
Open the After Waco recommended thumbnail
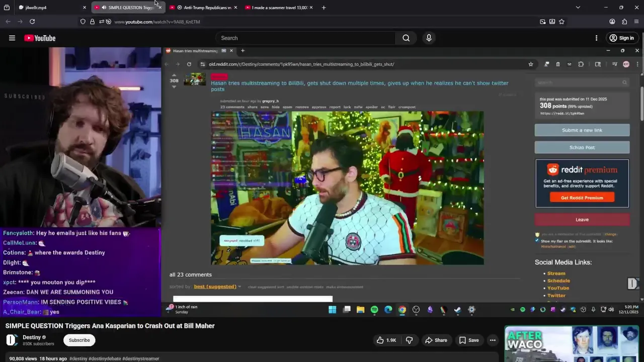tap(572, 344)
